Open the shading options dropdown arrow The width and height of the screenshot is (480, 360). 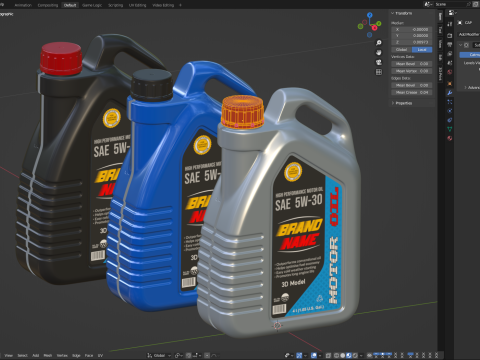pyautogui.click(x=361, y=355)
